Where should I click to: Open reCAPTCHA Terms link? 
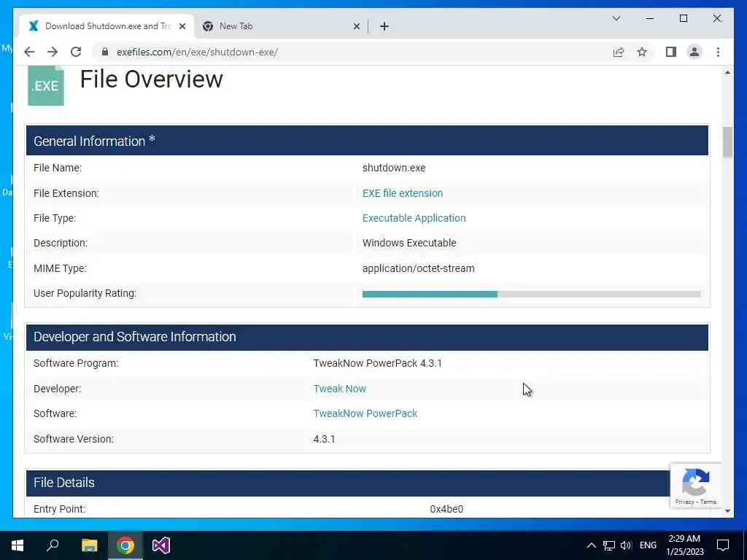[708, 502]
